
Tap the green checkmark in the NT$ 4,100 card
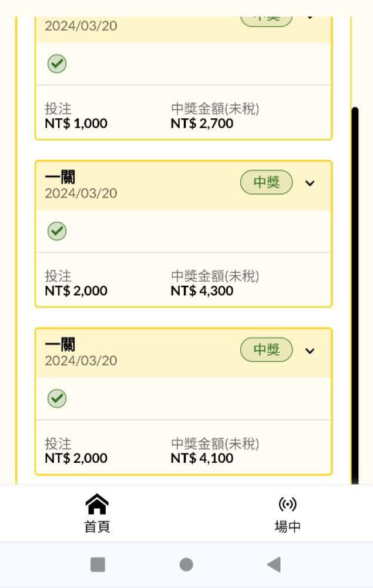point(57,399)
